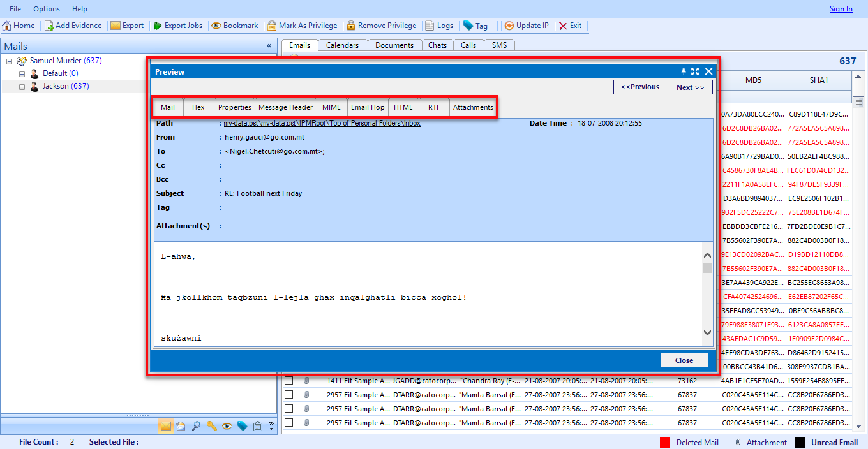The width and height of the screenshot is (868, 449).
Task: Select Remove Privilege in the toolbar
Action: tap(381, 26)
